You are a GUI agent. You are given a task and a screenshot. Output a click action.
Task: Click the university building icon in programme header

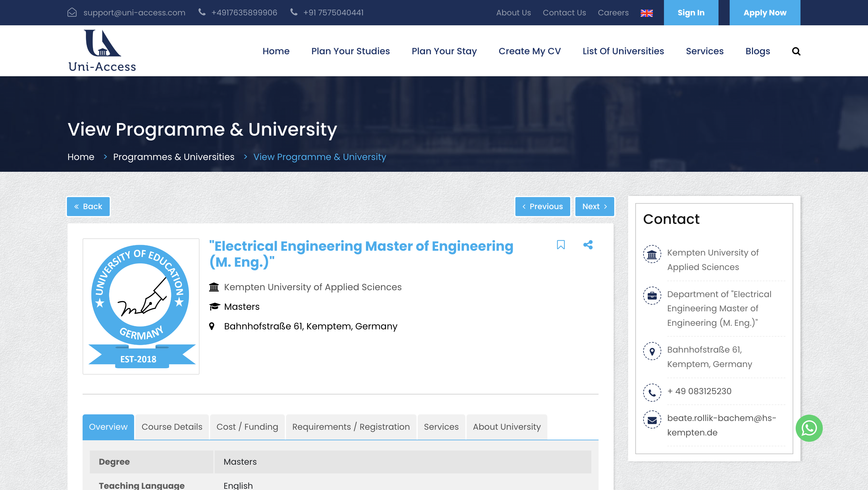[x=214, y=287]
